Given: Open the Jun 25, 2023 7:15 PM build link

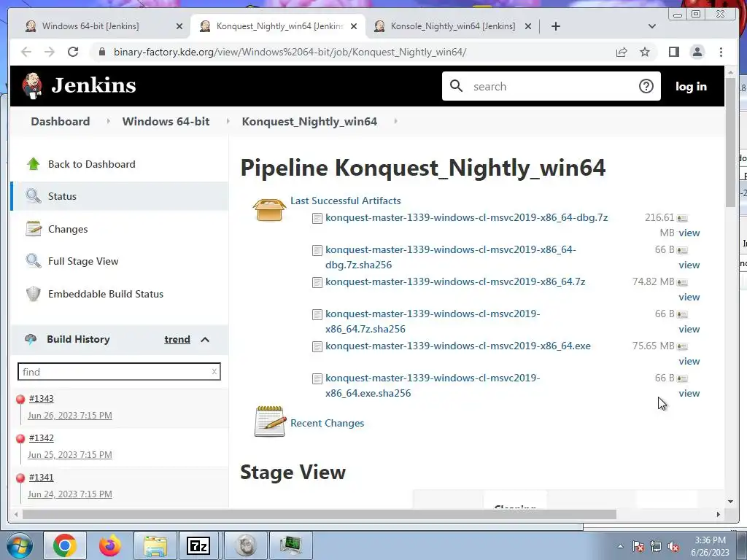Looking at the screenshot, I should coord(69,455).
